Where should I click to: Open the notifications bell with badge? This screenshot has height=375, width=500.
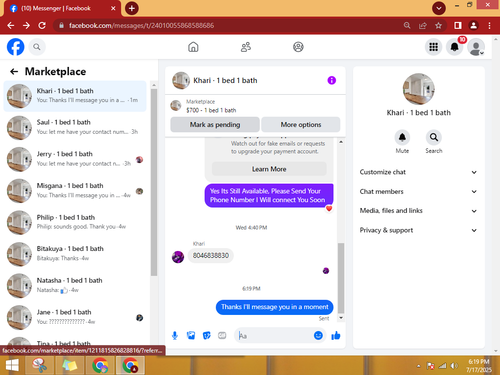pyautogui.click(x=455, y=47)
